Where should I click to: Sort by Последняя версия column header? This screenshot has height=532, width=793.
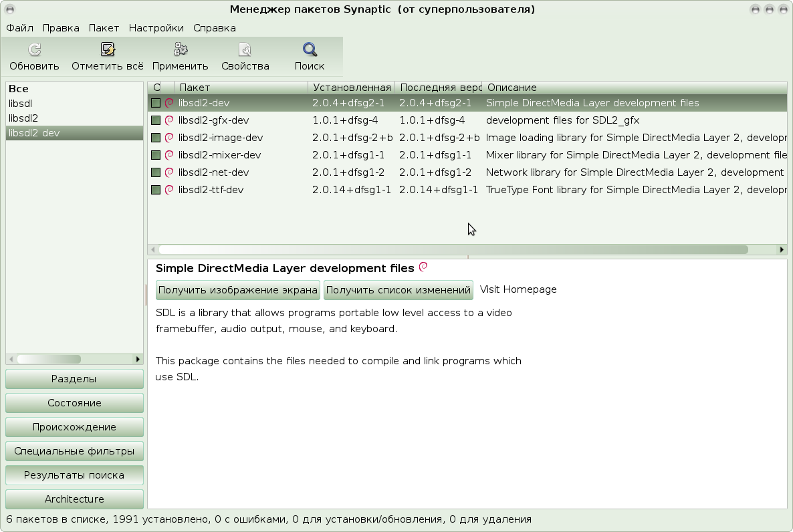[439, 88]
